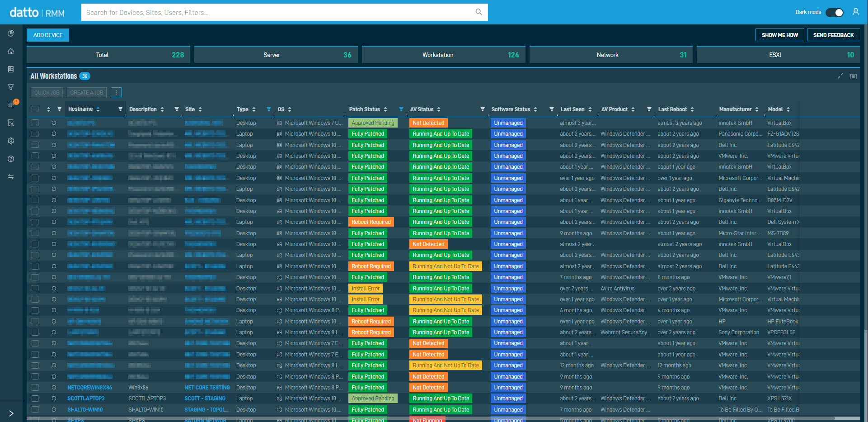This screenshot has height=422, width=868.
Task: Click the CREATE A JOB button
Action: tap(87, 92)
